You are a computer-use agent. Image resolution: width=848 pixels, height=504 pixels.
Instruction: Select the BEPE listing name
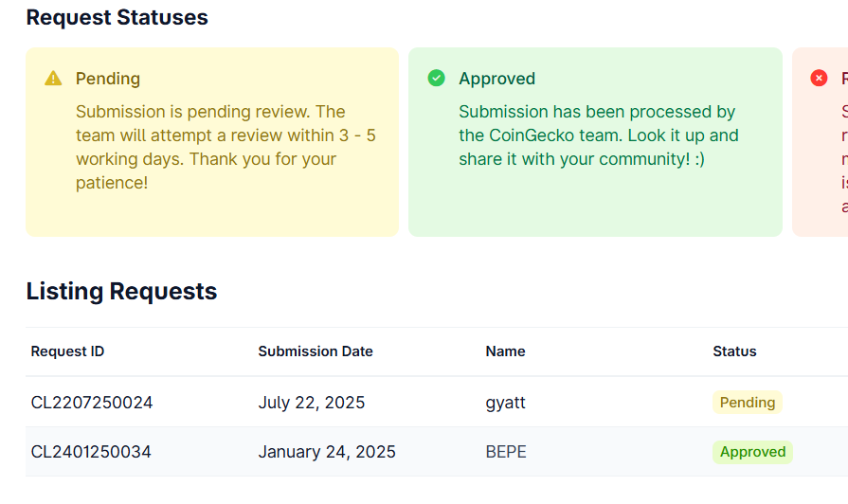point(506,452)
